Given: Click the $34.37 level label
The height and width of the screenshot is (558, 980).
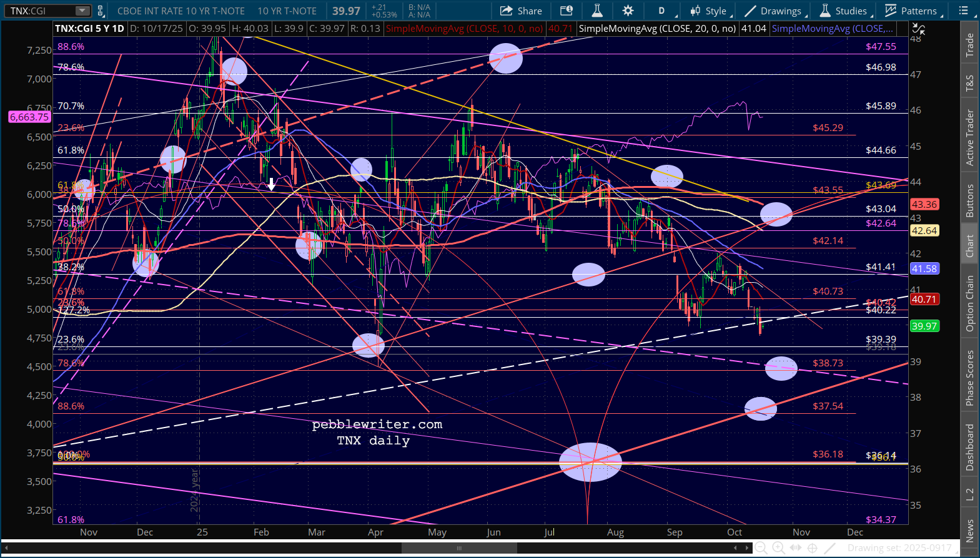Looking at the screenshot, I should pos(881,520).
